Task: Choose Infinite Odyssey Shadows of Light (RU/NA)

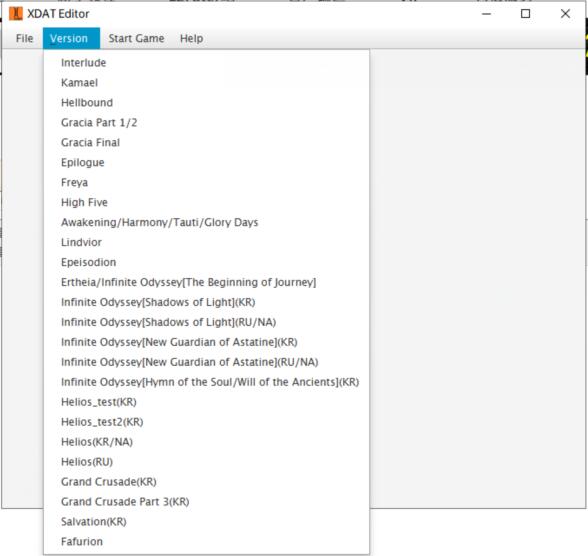Action: [x=206, y=322]
